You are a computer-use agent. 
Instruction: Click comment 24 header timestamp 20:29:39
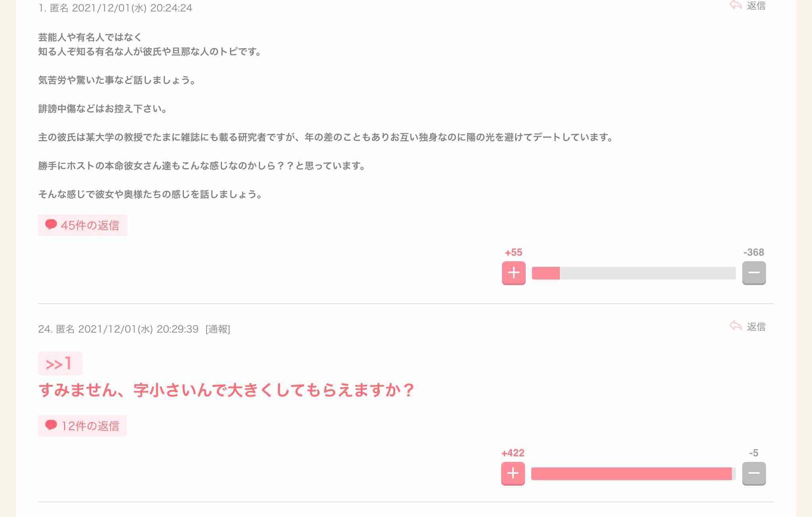pyautogui.click(x=177, y=329)
